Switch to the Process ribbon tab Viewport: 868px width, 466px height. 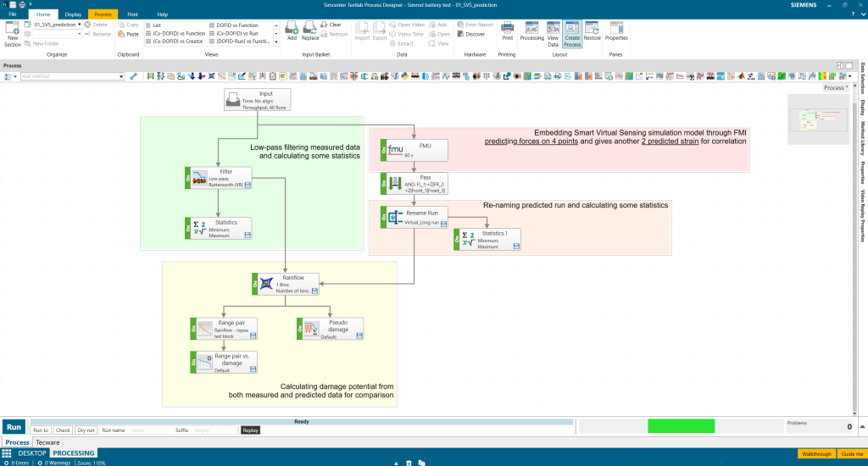pyautogui.click(x=103, y=14)
